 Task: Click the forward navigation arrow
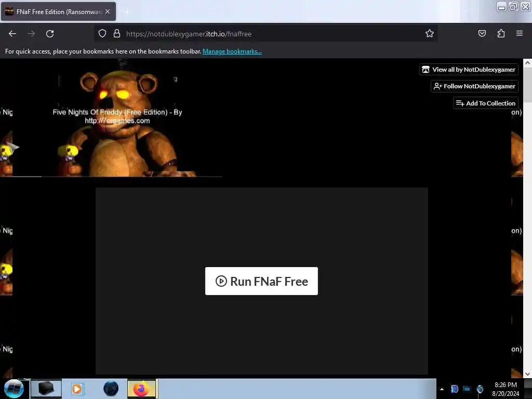point(31,34)
